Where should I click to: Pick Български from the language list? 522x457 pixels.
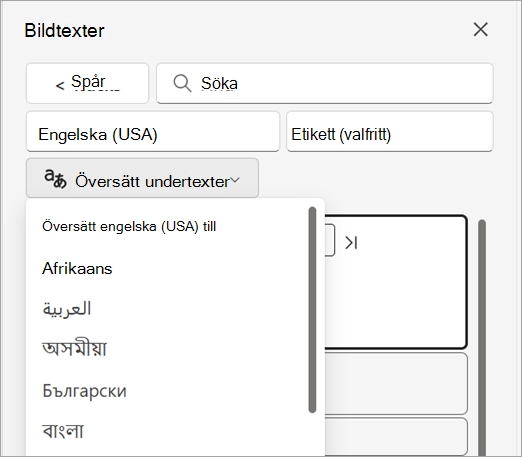coord(84,390)
